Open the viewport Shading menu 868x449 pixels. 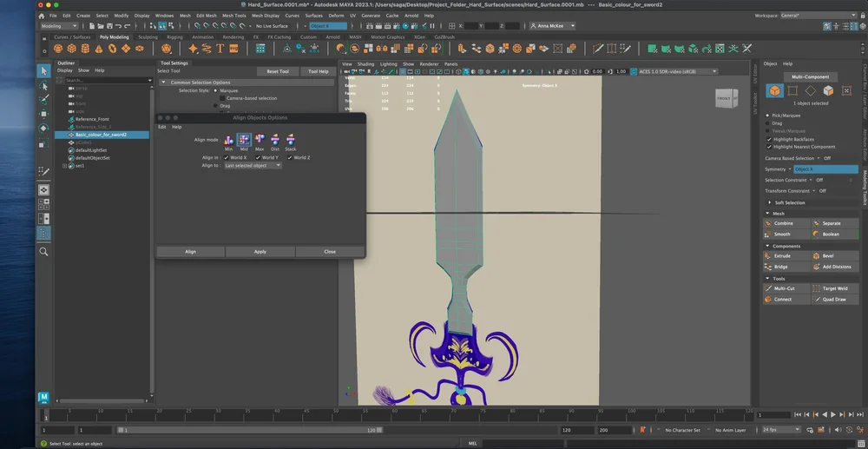pyautogui.click(x=365, y=64)
